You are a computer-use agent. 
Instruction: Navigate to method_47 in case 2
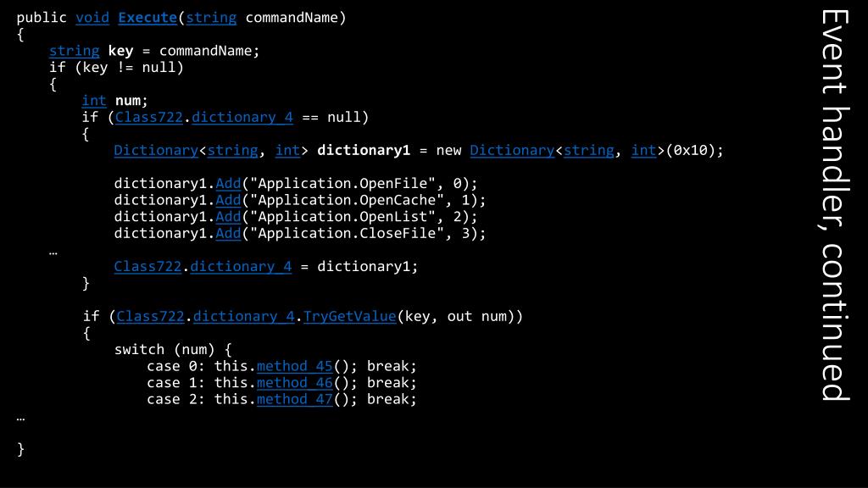(x=294, y=400)
